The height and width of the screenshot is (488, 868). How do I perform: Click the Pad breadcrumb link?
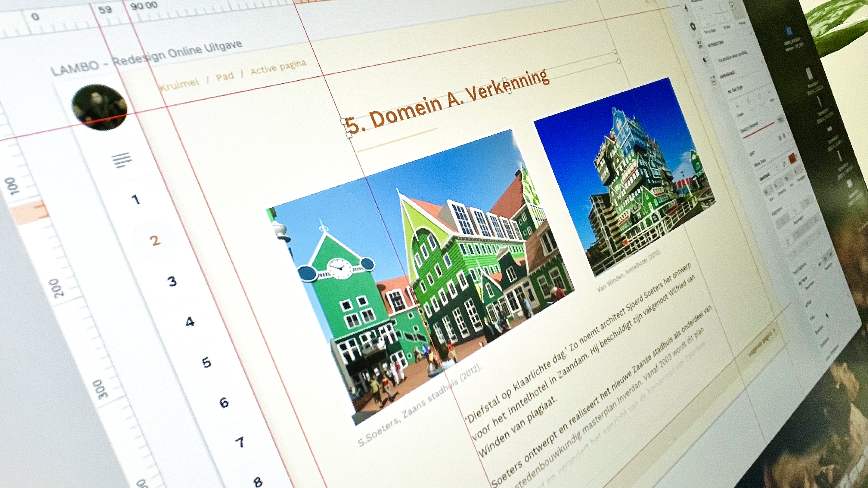[225, 76]
